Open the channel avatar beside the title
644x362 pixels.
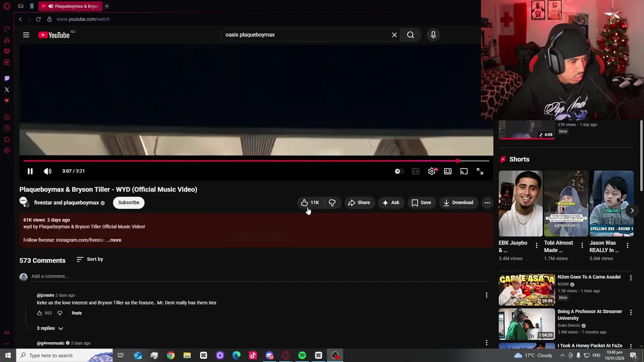(x=24, y=202)
